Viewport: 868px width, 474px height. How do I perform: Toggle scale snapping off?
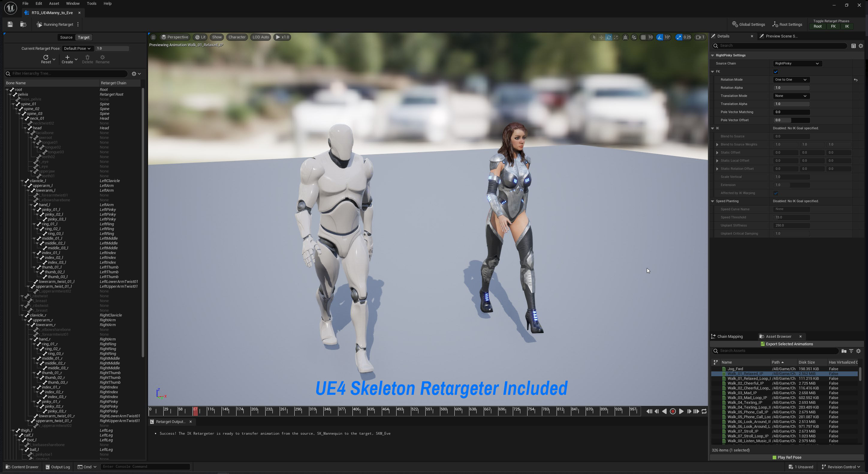coord(679,37)
